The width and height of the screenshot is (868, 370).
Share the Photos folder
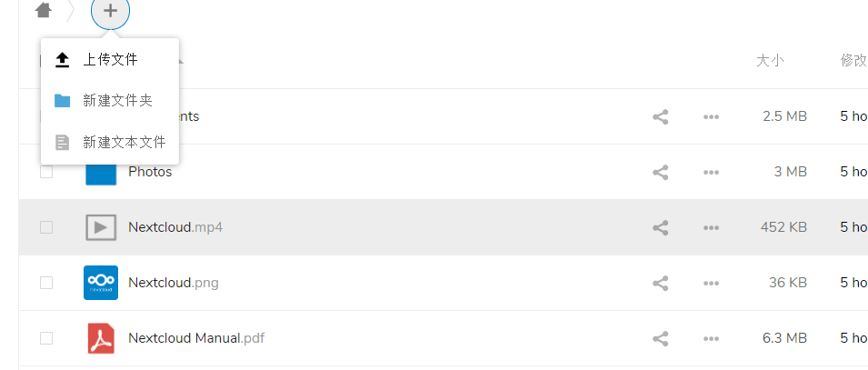pos(660,172)
